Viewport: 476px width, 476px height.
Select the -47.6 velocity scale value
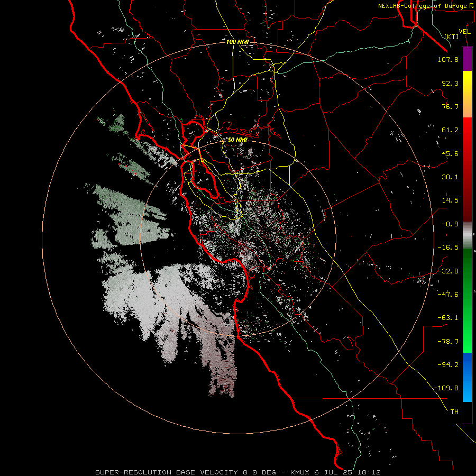click(x=448, y=295)
